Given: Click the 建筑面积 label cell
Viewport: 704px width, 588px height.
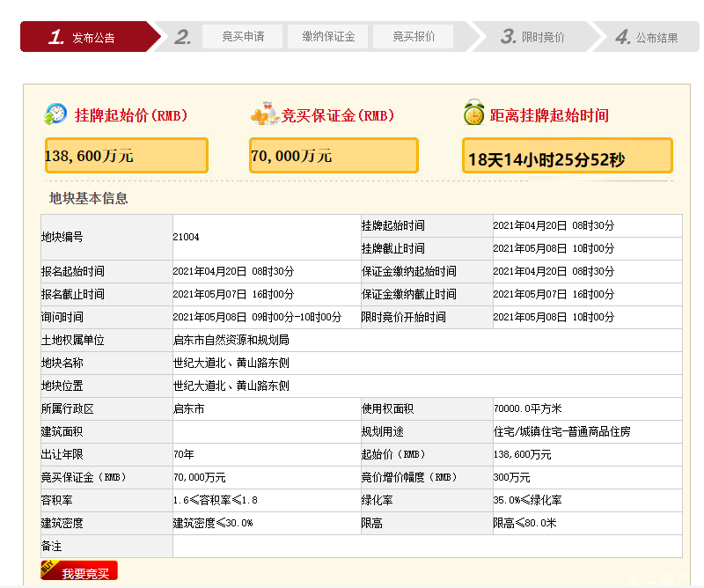Looking at the screenshot, I should [x=106, y=431].
